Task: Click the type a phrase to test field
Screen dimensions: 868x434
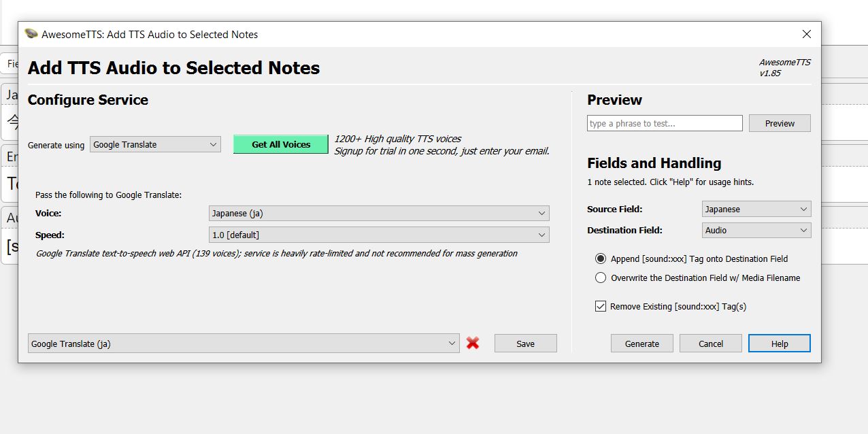Action: coord(665,123)
